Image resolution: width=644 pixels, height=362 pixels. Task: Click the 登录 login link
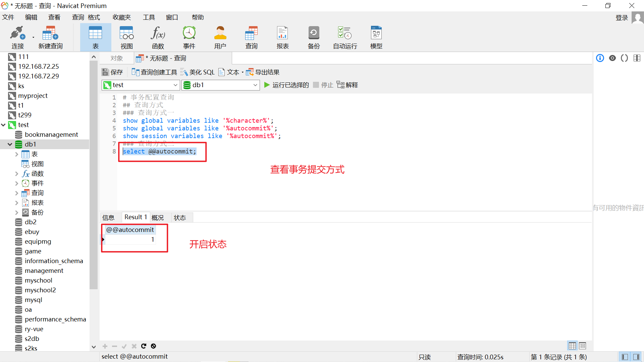click(621, 18)
